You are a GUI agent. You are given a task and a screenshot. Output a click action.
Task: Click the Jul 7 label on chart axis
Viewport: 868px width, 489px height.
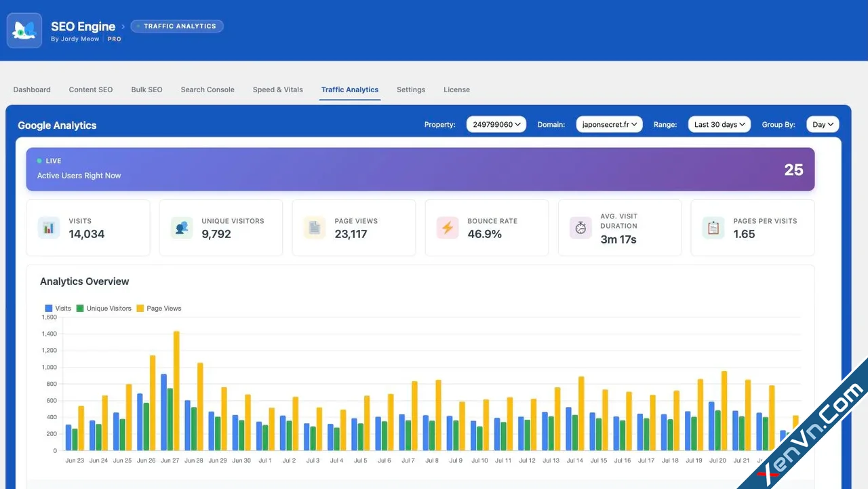click(408, 461)
